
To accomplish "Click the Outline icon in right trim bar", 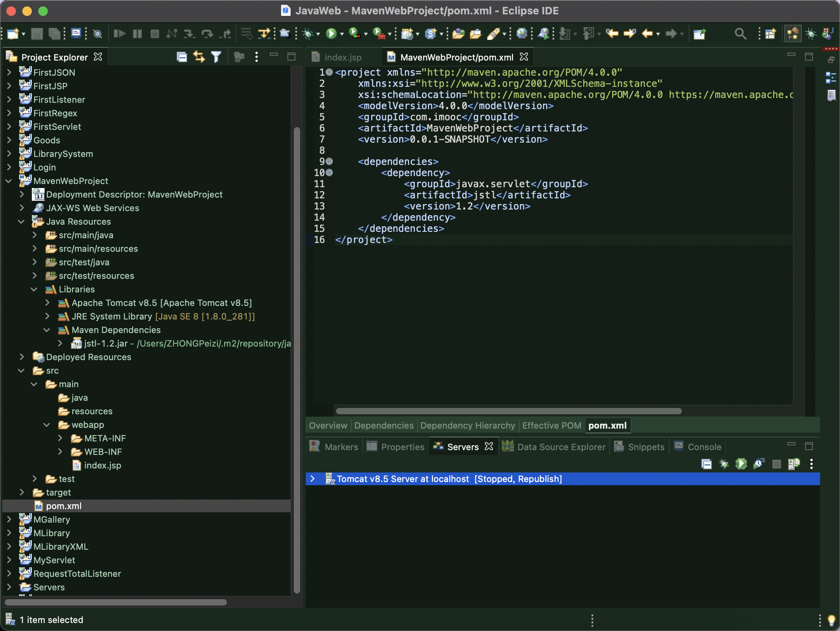I will click(831, 77).
